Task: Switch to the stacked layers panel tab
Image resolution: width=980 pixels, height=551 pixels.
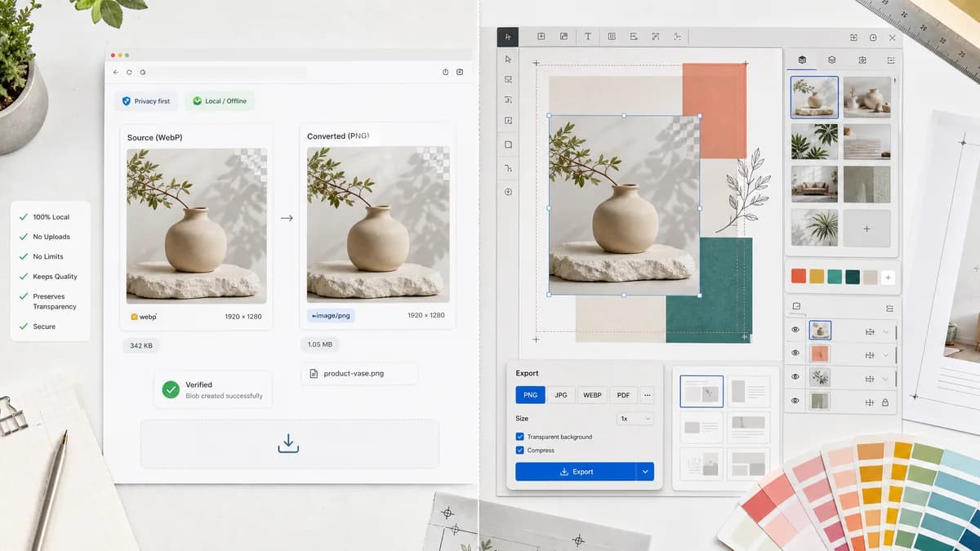Action: point(831,60)
